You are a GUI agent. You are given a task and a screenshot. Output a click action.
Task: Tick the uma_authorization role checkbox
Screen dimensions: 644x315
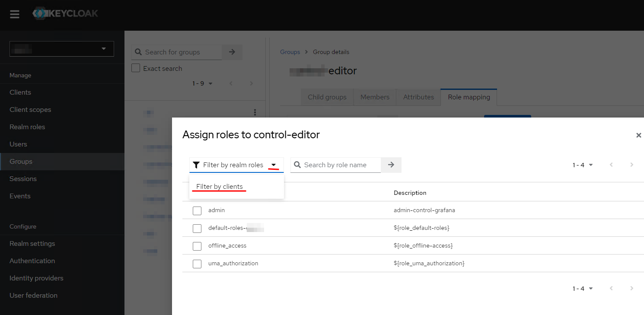coord(197,264)
